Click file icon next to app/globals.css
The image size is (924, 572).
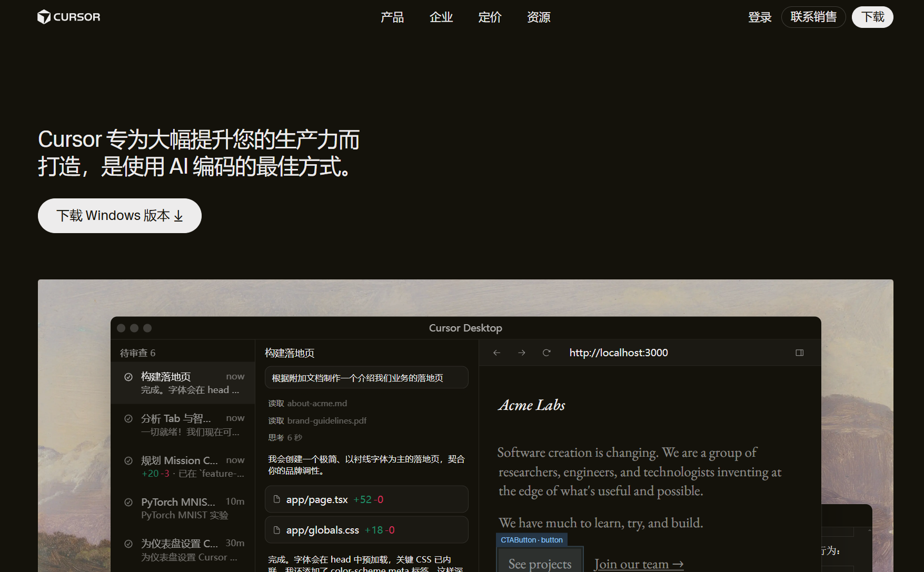tap(277, 530)
